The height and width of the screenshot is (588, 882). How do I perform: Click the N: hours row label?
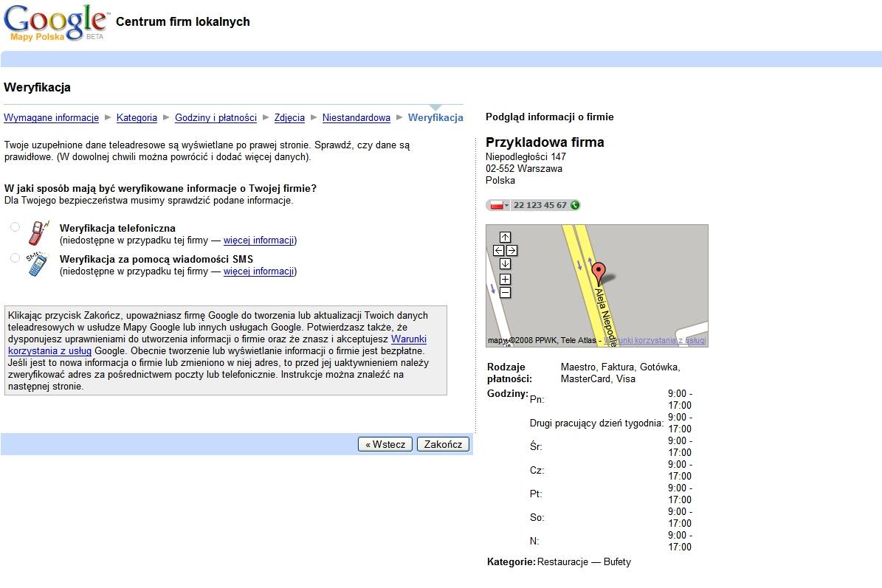point(534,541)
